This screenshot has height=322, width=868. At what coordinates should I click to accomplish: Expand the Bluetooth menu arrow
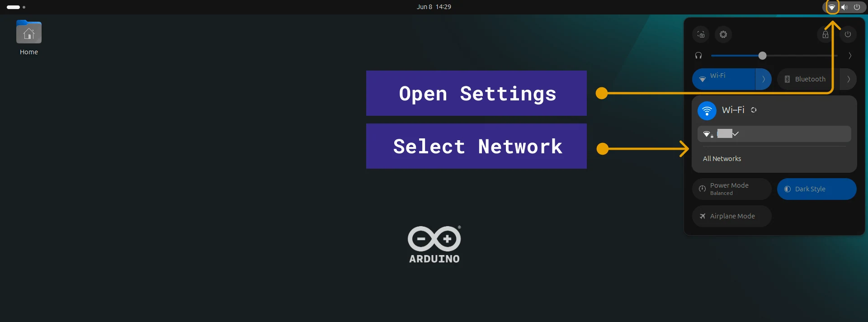click(x=849, y=79)
